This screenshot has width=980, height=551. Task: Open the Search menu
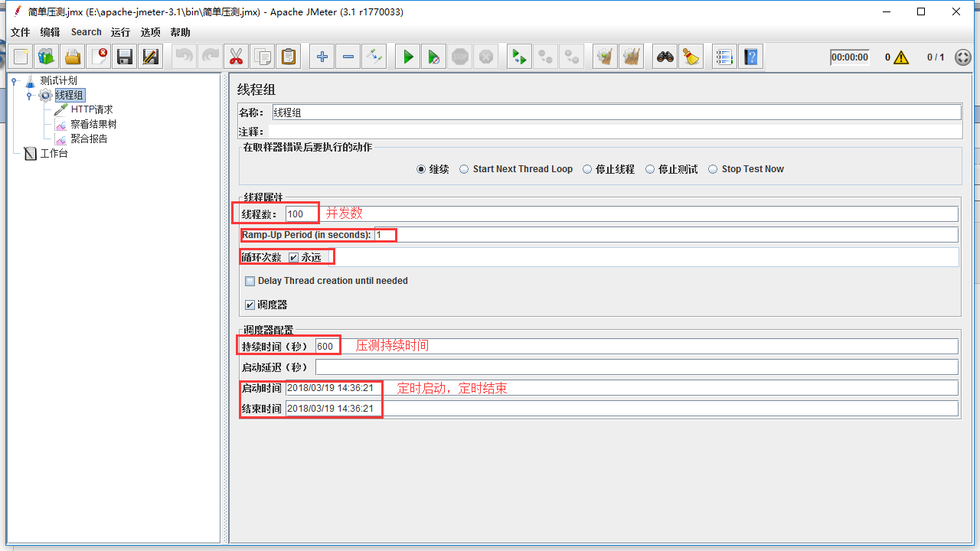(x=86, y=32)
